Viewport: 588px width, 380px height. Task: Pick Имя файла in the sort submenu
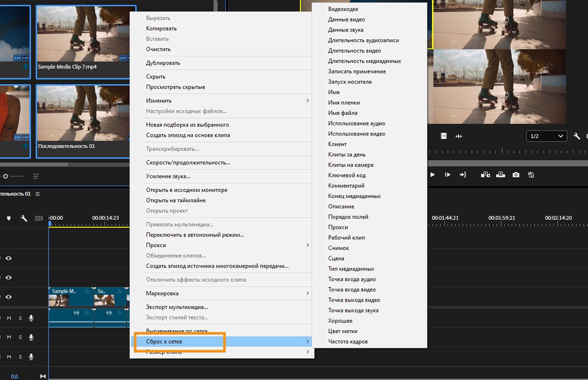pos(343,113)
